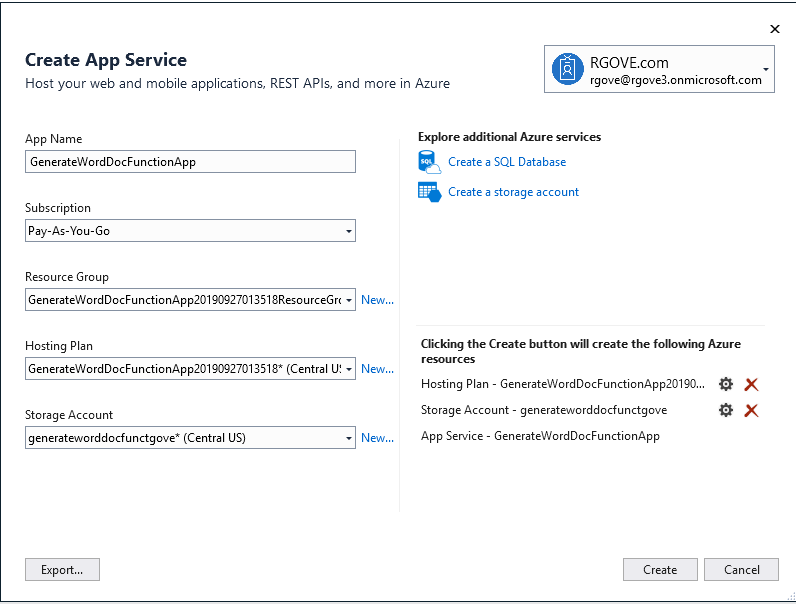Open the Subscription Pay-As-You-Go dropdown

(190, 231)
